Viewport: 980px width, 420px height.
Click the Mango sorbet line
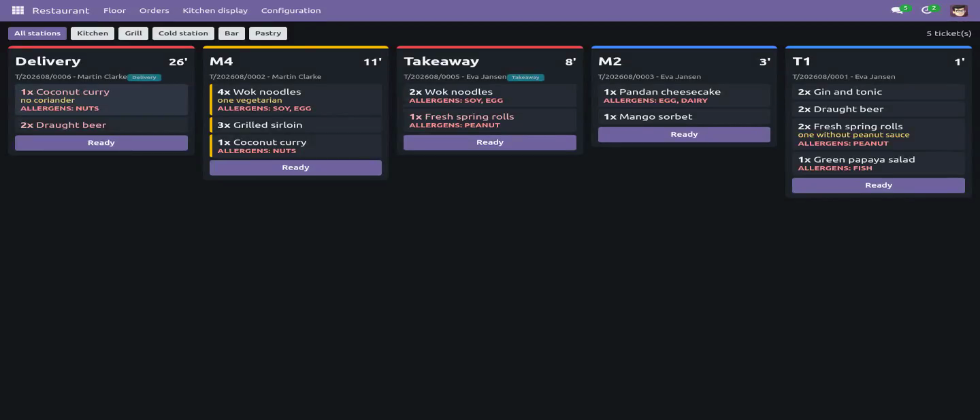pos(684,117)
